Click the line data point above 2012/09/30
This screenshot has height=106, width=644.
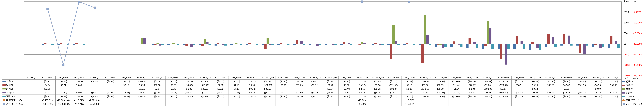[x=79, y=2]
